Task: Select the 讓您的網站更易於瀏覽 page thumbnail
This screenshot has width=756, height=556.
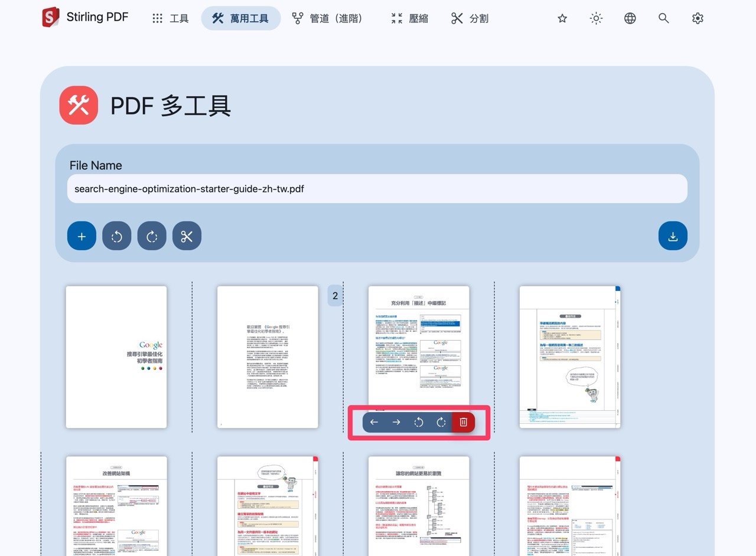Action: (x=419, y=506)
